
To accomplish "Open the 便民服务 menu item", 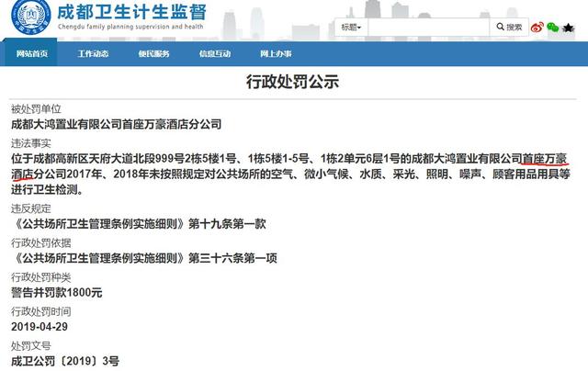I will (x=153, y=53).
